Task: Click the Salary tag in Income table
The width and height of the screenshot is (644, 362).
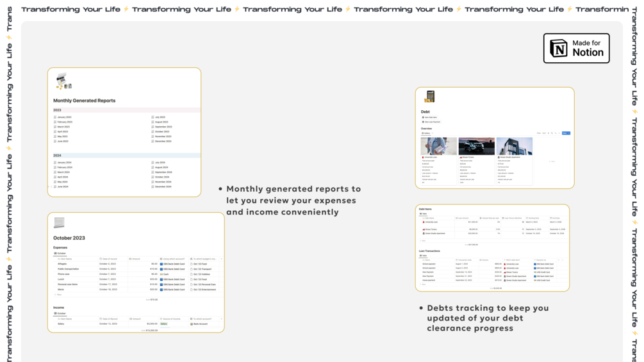Action: coord(163,324)
